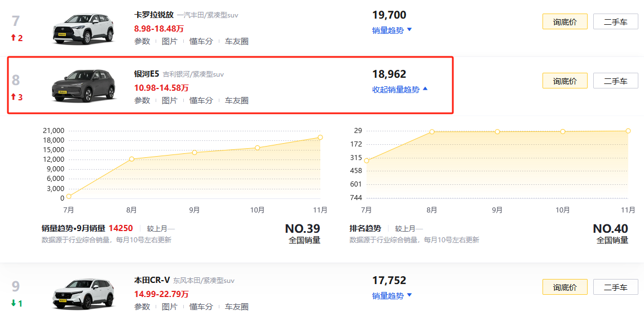This screenshot has height=319, width=644.
Task: Click the 19,700 sales figure
Action: [x=389, y=15]
